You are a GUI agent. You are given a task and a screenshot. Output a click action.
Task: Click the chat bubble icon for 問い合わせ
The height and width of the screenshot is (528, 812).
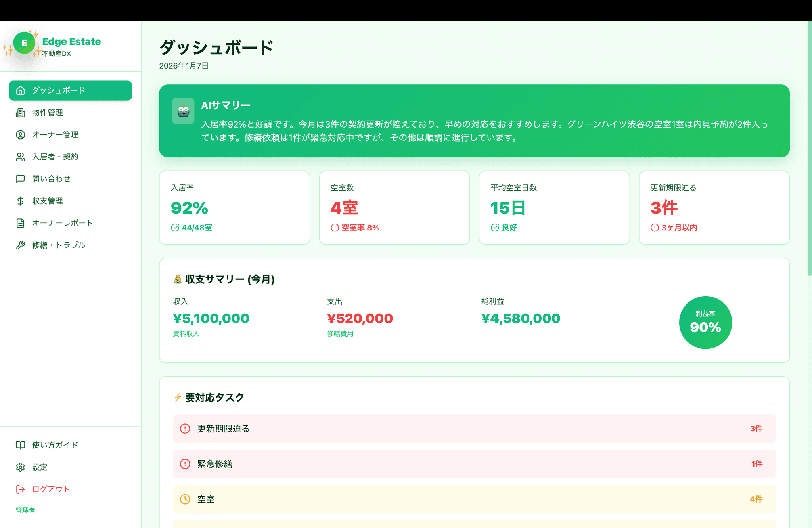pyautogui.click(x=20, y=179)
